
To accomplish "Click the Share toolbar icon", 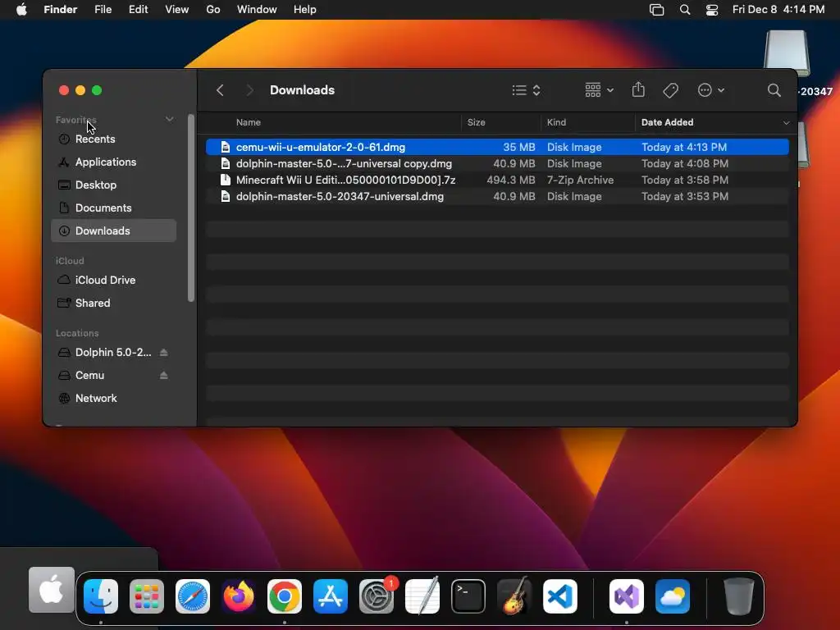I will [x=638, y=89].
